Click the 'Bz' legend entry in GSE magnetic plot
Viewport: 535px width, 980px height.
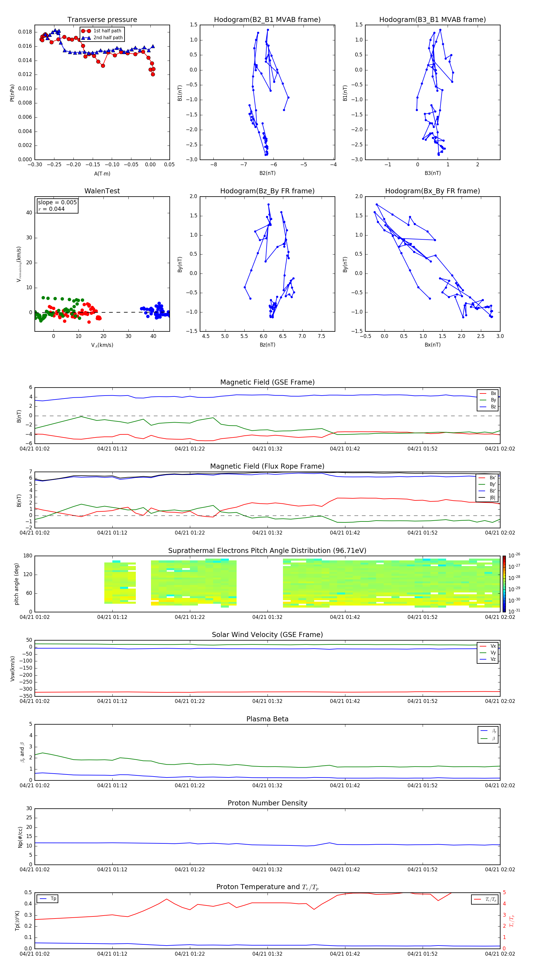[x=488, y=407]
